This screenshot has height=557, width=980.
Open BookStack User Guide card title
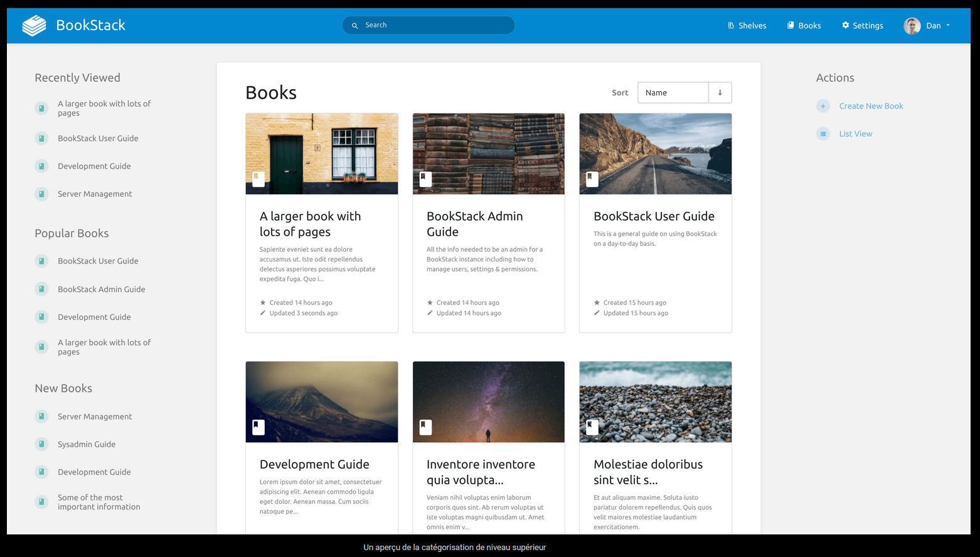[654, 216]
